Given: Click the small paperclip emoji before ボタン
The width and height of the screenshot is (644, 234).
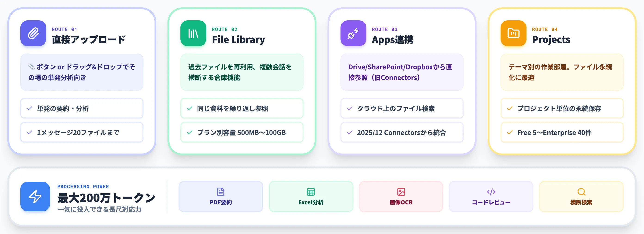Looking at the screenshot, I should point(31,67).
